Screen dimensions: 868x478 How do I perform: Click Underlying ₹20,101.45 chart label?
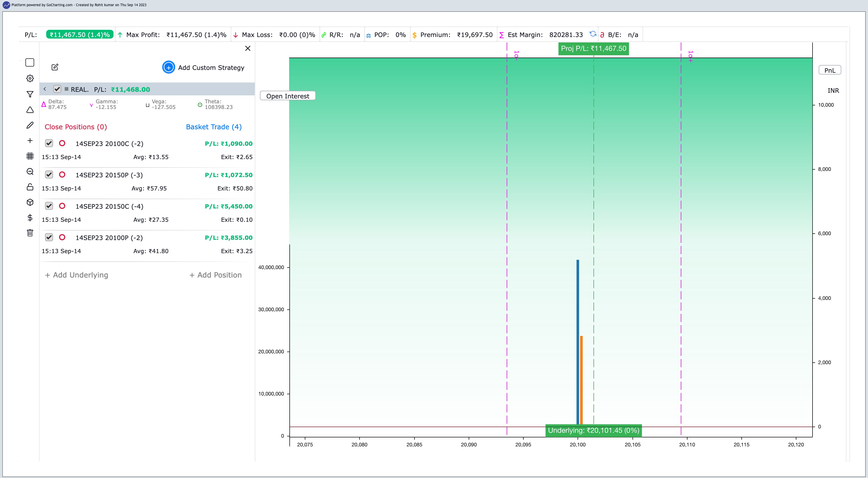click(x=593, y=430)
